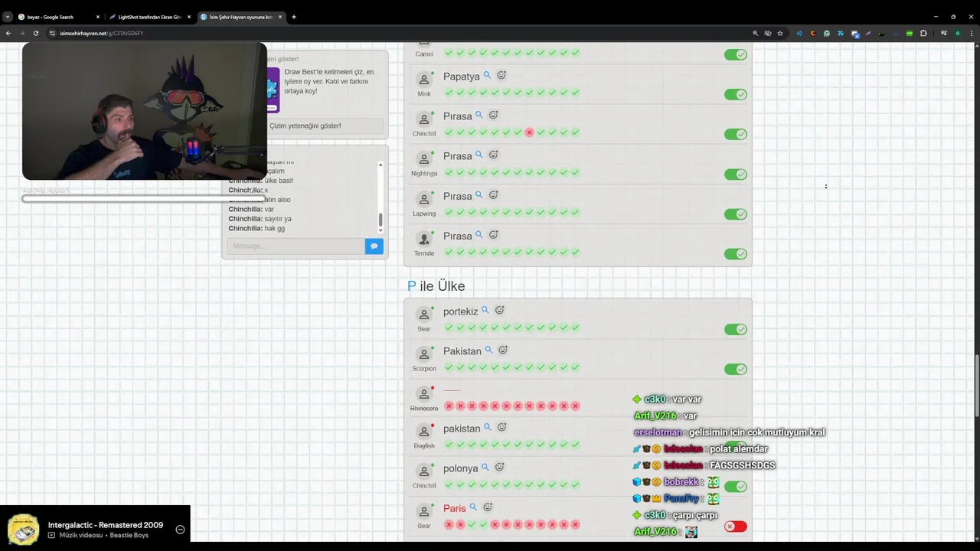The image size is (980, 551).
Task: Search Pırasa answer in Lapwing row
Action: pyautogui.click(x=479, y=194)
